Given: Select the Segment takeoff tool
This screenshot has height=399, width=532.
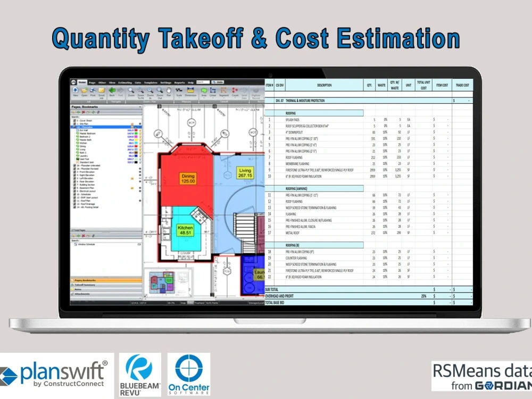Looking at the screenshot, I should tap(223, 90).
